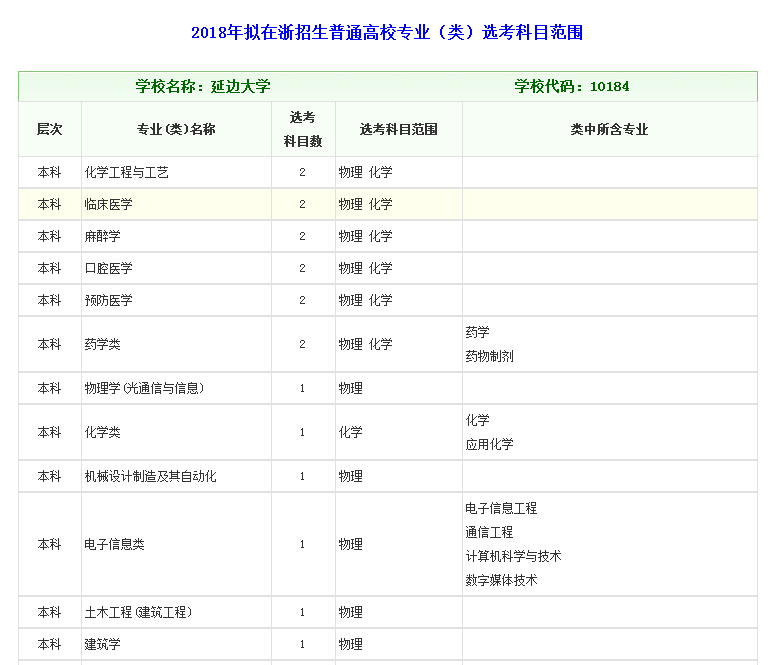Click 本科 in the 口腔医学 row
This screenshot has width=768, height=665.
coord(49,268)
